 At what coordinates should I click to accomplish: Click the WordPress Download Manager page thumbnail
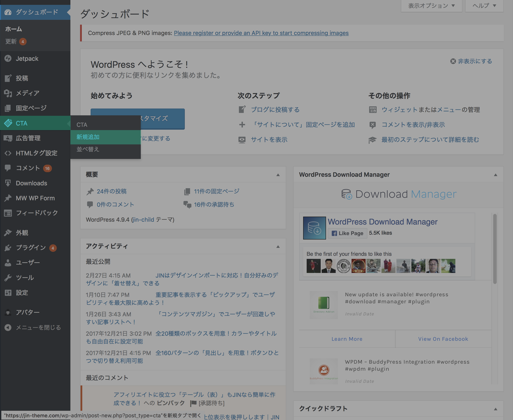pyautogui.click(x=315, y=228)
